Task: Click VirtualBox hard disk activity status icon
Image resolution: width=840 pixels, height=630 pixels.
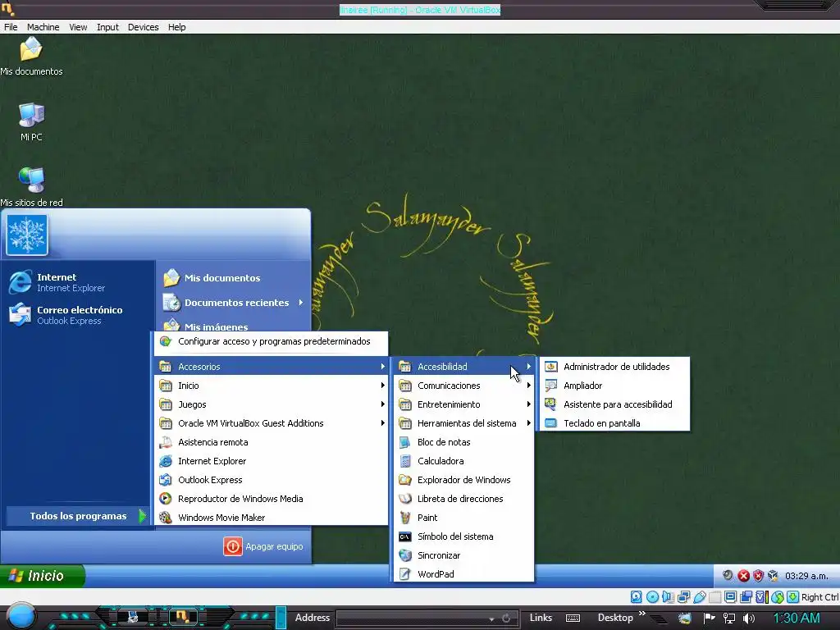Action: tap(636, 597)
